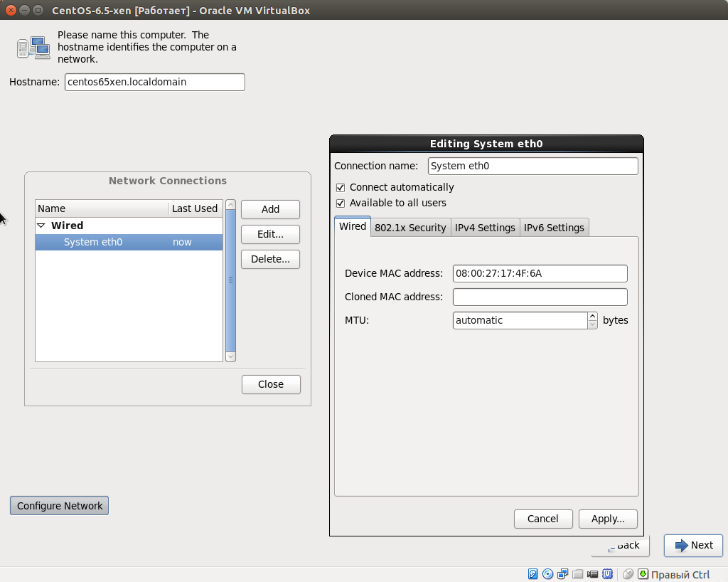Click the Device MAC address field

click(x=540, y=274)
